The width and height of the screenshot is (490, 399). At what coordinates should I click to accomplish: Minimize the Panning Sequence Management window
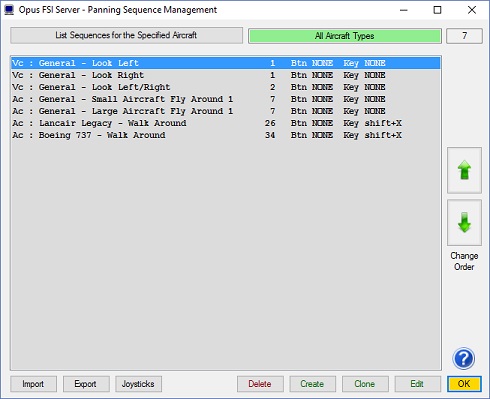[404, 10]
